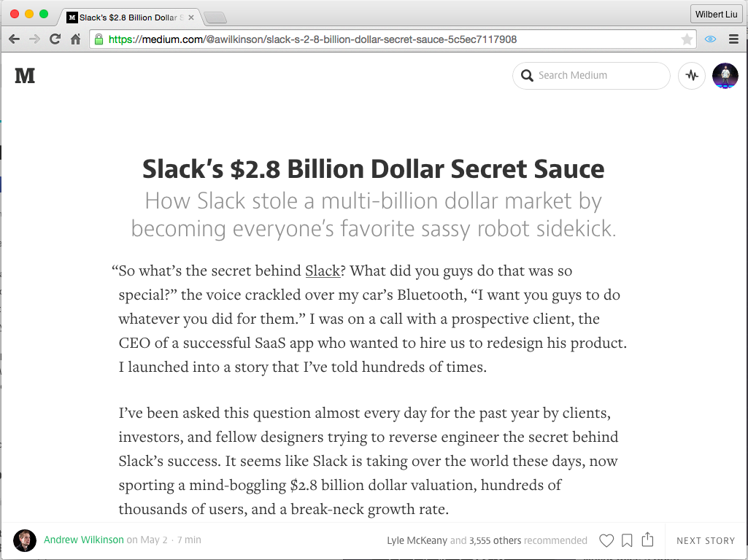Reload the current page
The width and height of the screenshot is (748, 560).
[x=55, y=39]
